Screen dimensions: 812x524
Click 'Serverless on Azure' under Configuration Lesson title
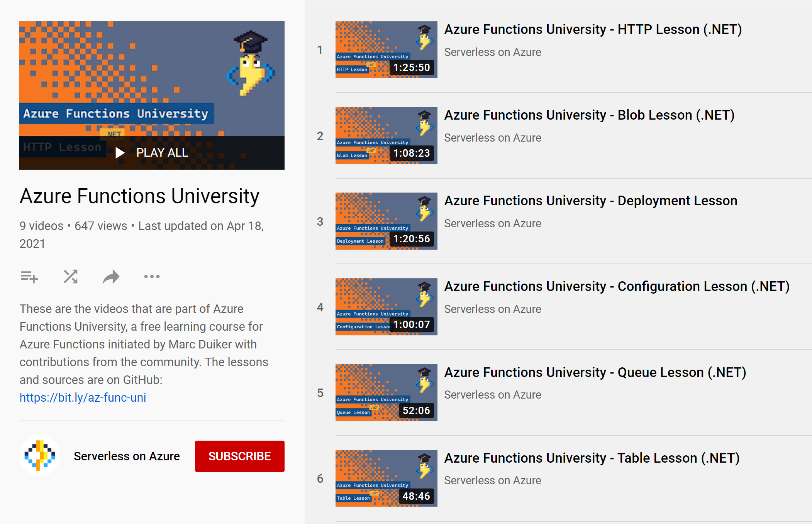coord(493,309)
